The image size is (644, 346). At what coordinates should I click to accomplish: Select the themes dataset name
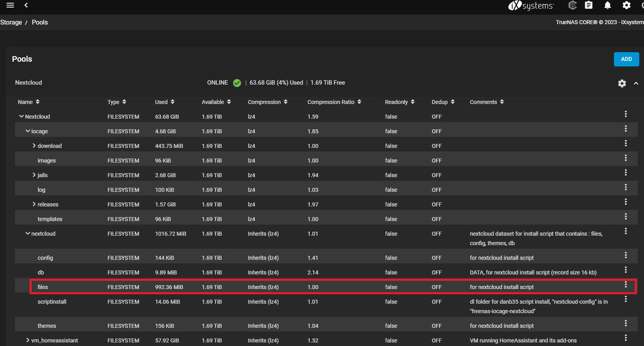47,326
